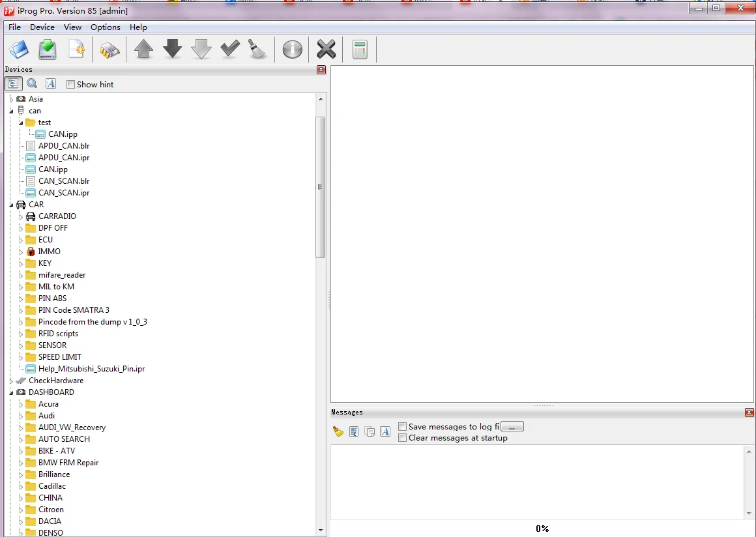This screenshot has height=537, width=756.
Task: Select the AUDI_VW_Recovery folder
Action: click(72, 427)
